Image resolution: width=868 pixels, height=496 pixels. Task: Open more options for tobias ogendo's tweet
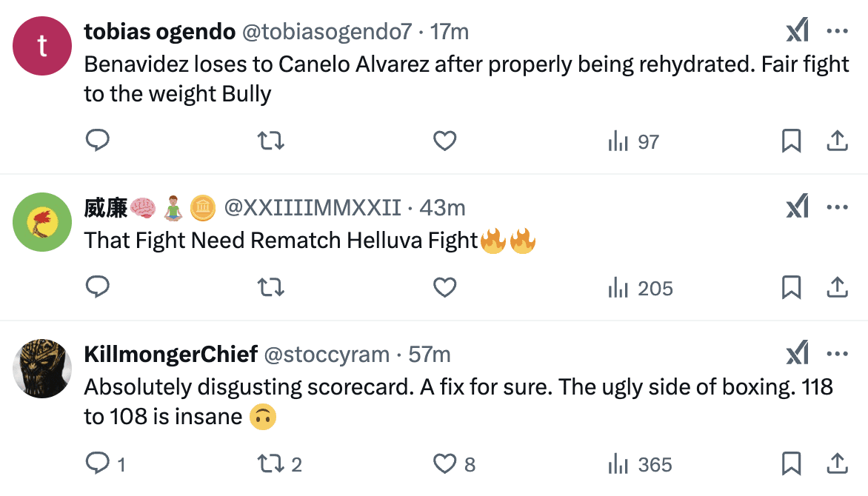[837, 31]
